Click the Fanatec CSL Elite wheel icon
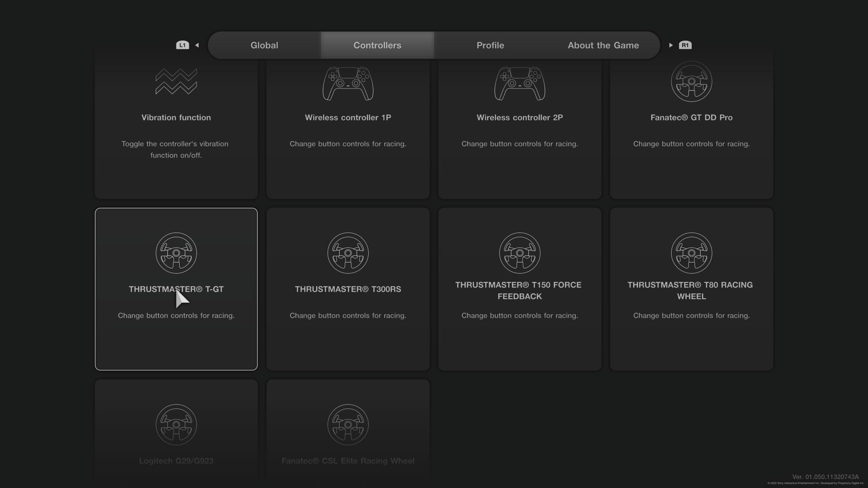This screenshot has height=488, width=868. (x=348, y=424)
